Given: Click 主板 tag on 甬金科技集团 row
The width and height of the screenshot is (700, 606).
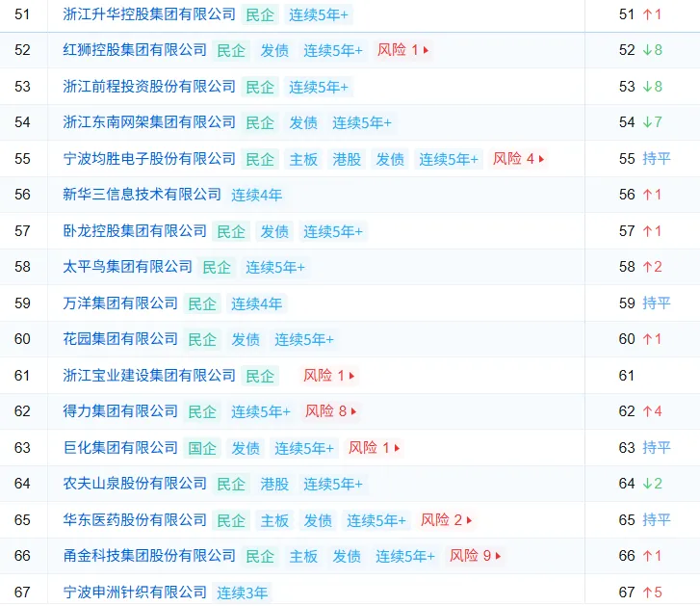Looking at the screenshot, I should 303,556.
